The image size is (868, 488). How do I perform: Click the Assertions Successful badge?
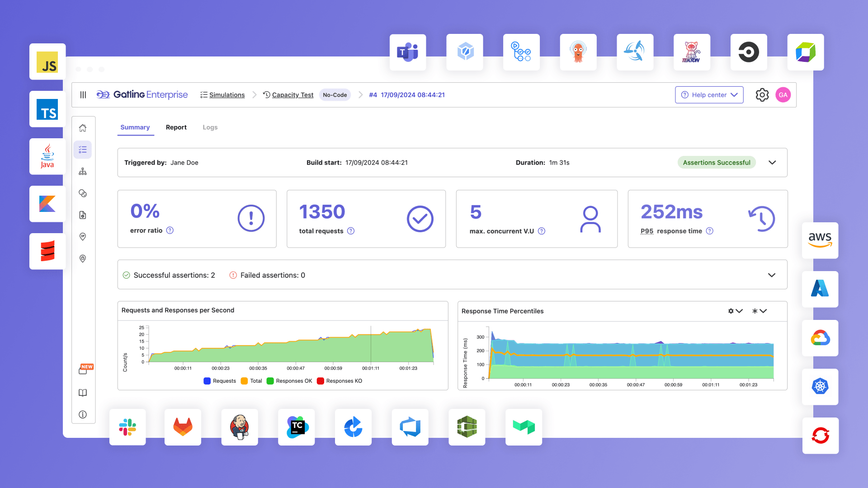pyautogui.click(x=717, y=163)
